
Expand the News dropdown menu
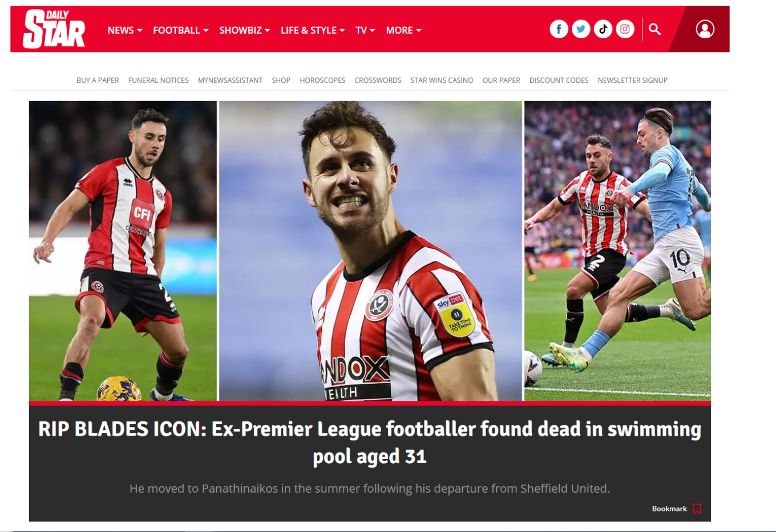[124, 30]
